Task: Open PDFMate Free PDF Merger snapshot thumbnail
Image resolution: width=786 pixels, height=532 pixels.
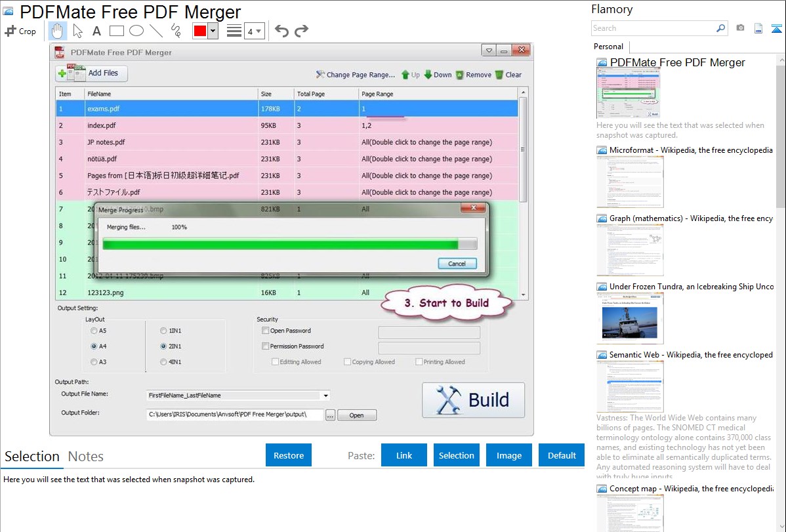Action: coord(628,93)
